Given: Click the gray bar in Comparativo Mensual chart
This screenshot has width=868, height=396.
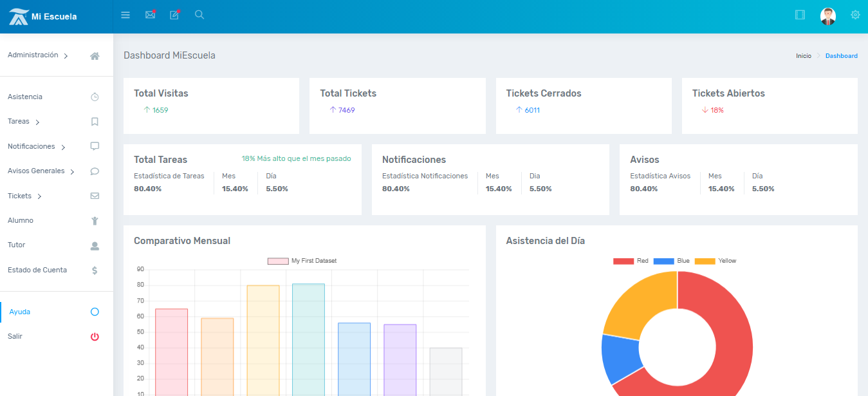Looking at the screenshot, I should click(x=446, y=372).
